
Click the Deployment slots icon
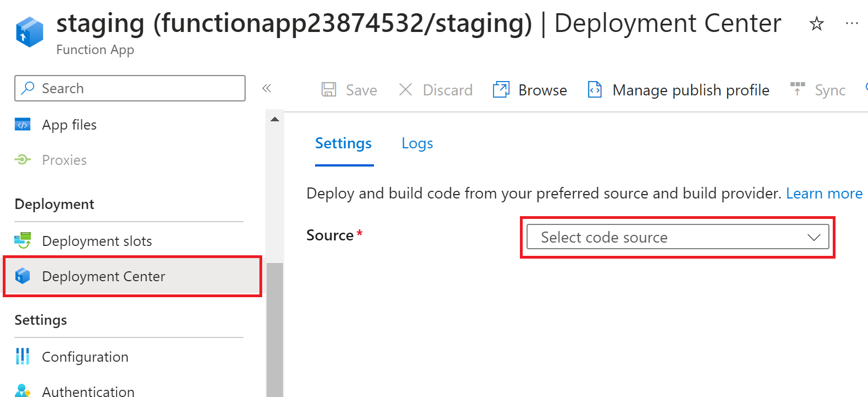click(x=23, y=240)
